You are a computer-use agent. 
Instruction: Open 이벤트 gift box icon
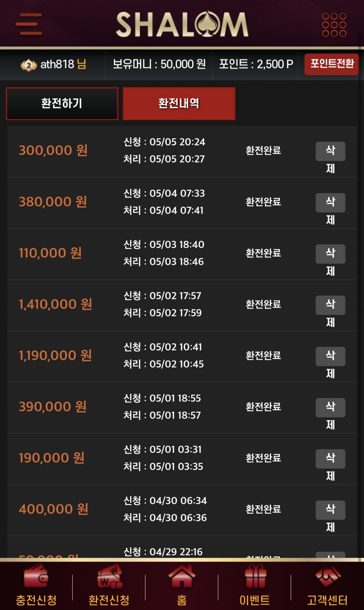pos(255,576)
